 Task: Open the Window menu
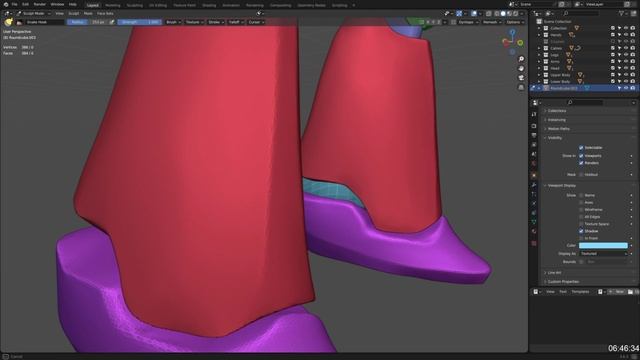pos(57,4)
